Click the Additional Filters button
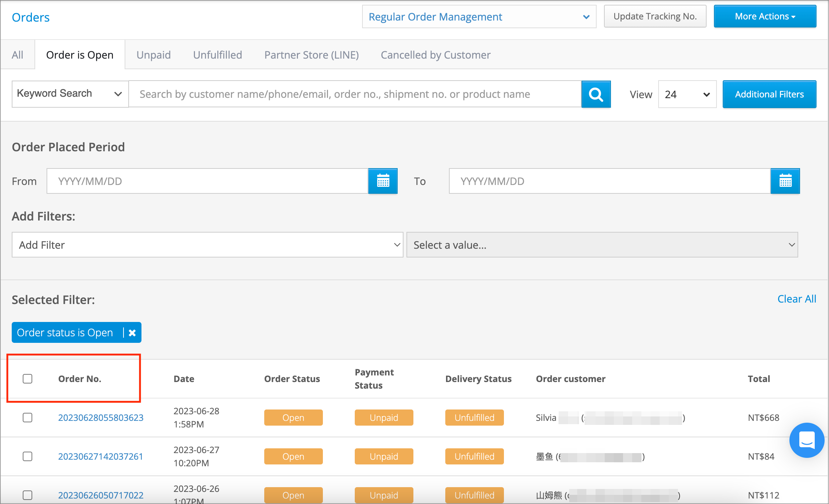The image size is (829, 504). [x=769, y=94]
